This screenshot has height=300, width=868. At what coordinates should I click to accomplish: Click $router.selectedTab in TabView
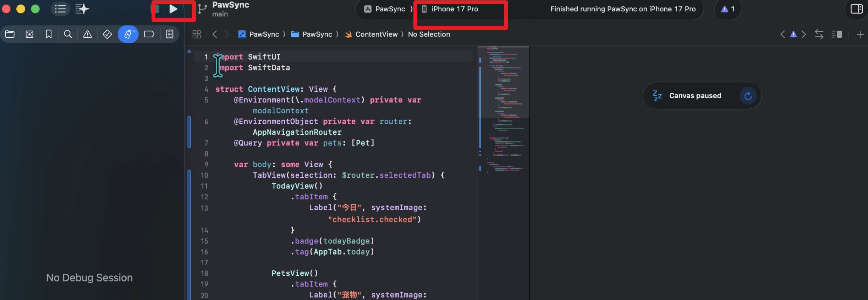[x=386, y=175]
